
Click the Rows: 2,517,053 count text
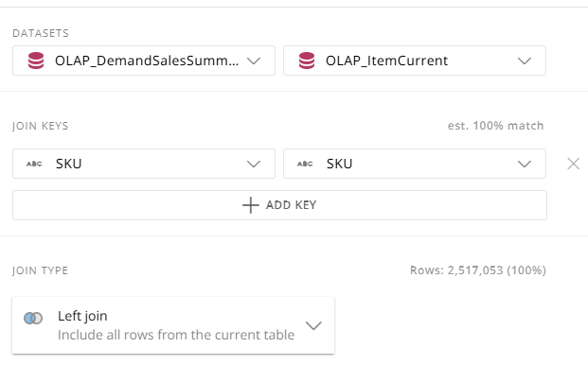478,270
